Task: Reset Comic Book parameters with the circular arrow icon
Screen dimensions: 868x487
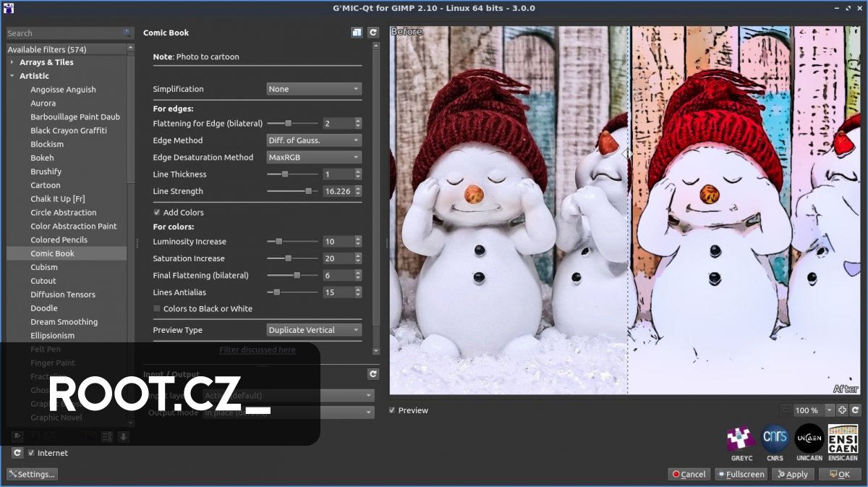Action: (373, 33)
